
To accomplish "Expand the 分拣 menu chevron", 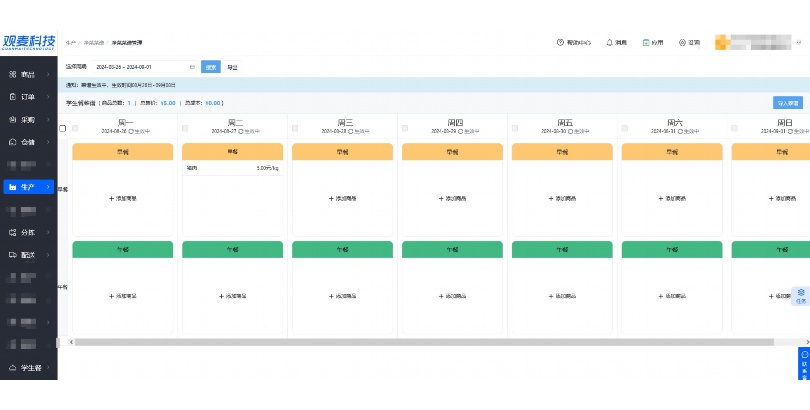I will (x=48, y=232).
